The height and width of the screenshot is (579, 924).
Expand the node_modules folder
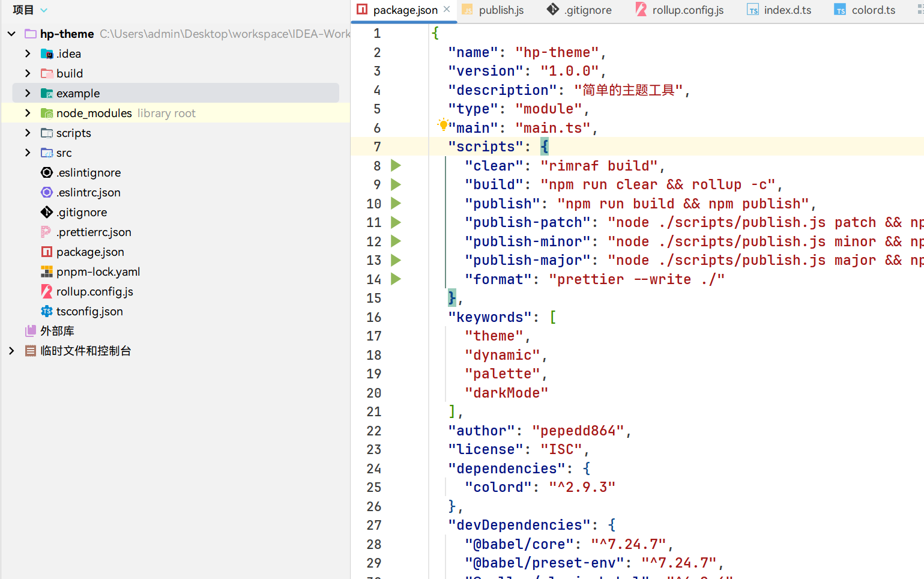coord(28,113)
